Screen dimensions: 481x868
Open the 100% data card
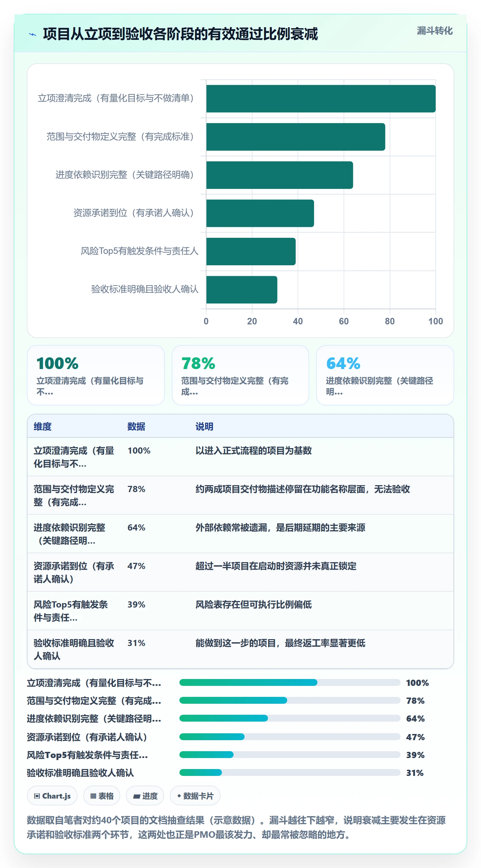click(x=96, y=375)
